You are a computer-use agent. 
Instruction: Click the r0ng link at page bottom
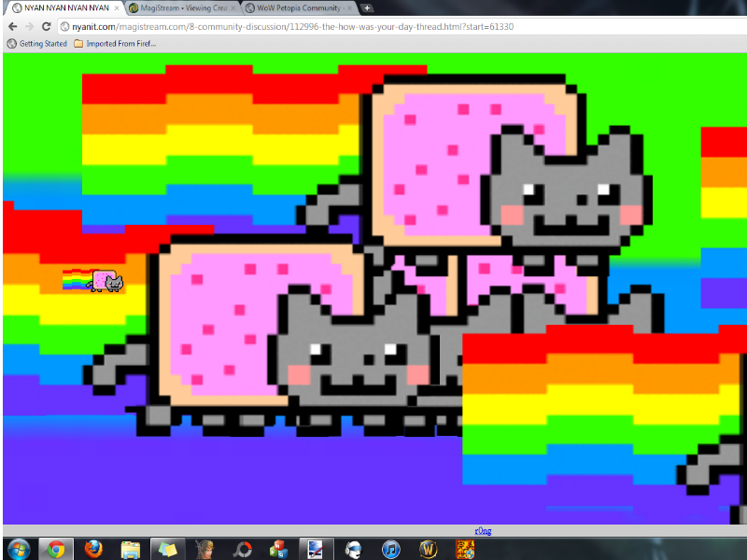coord(483,530)
